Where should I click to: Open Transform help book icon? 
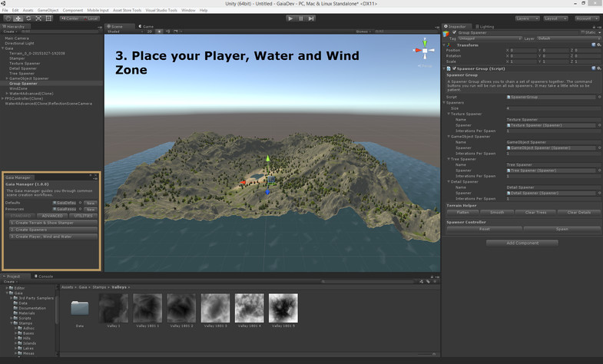pyautogui.click(x=593, y=45)
